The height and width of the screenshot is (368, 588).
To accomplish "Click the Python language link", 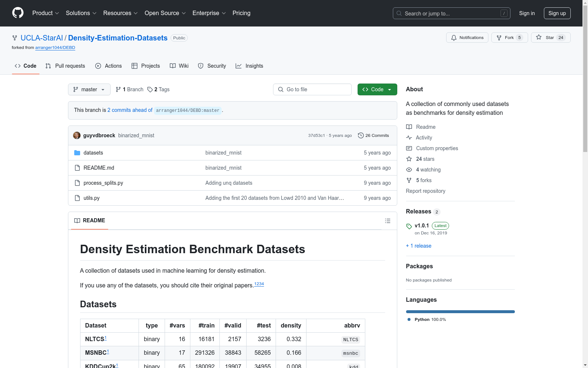I will [427, 319].
